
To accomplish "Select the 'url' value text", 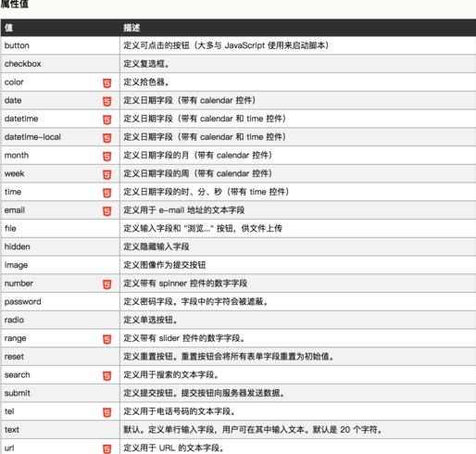I will (x=9, y=448).
